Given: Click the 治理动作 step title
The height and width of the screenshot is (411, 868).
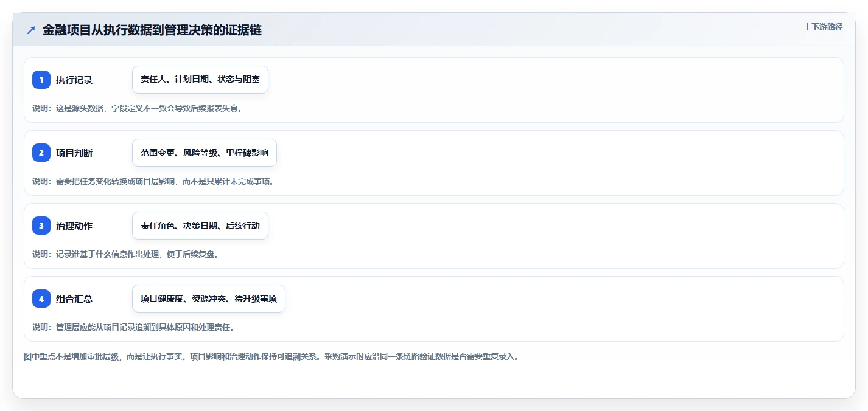Looking at the screenshot, I should 74,226.
